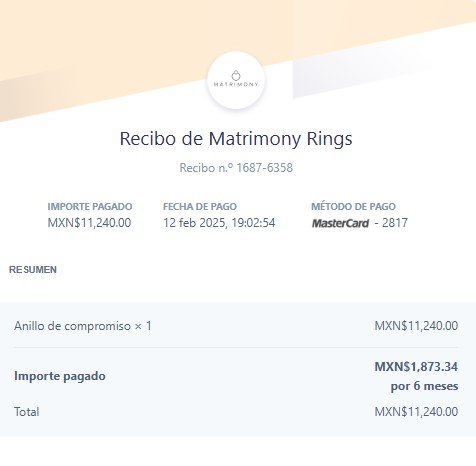Click the Anillo de compromiso price MXN$11,240.00
The width and height of the screenshot is (476, 466).
(x=416, y=326)
